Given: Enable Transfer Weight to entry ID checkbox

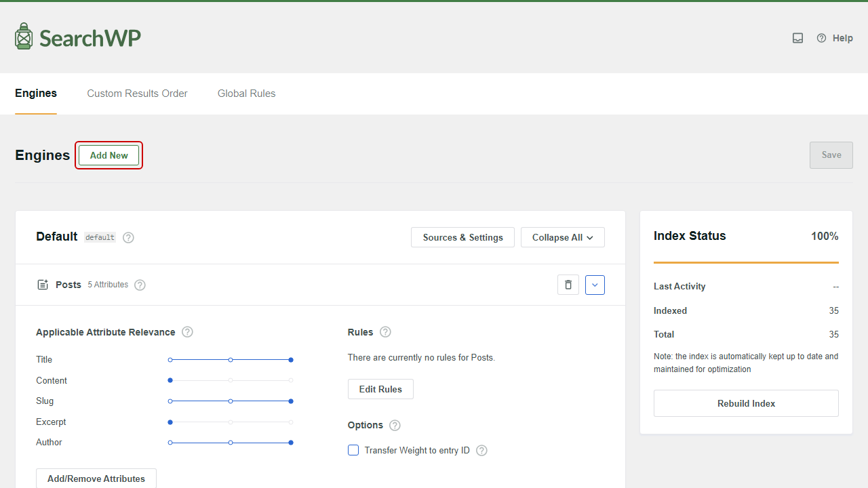Looking at the screenshot, I should click(x=353, y=450).
